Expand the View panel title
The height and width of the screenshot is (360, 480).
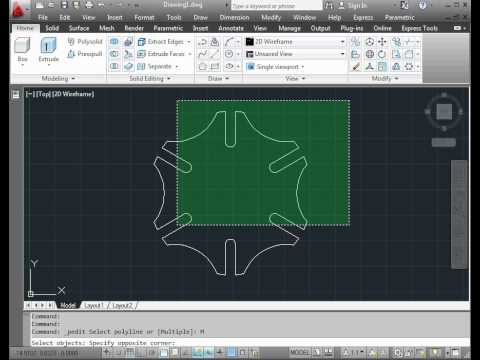(295, 78)
